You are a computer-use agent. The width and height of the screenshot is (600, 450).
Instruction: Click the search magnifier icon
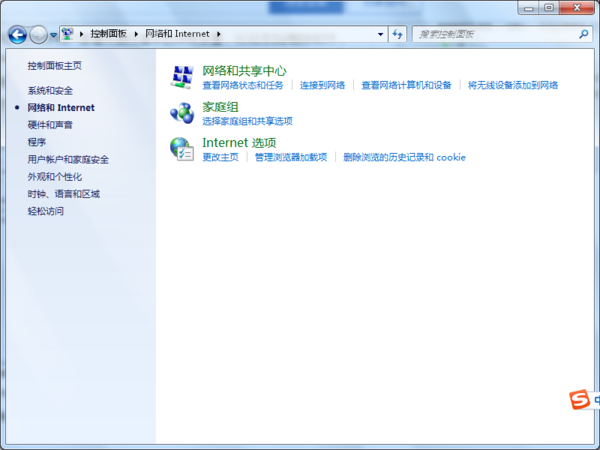point(584,34)
